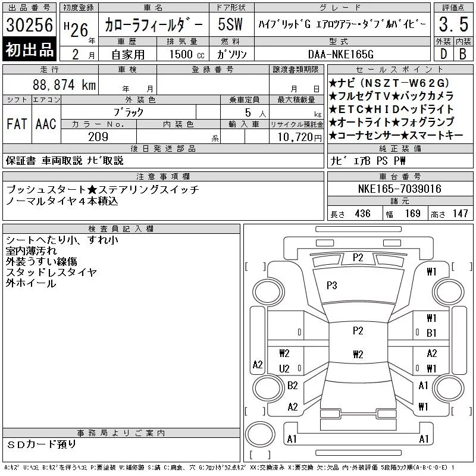Viewport: 476px width, 476px height.
Task: Click the car name カローラフィールダー
Action: coord(154,24)
